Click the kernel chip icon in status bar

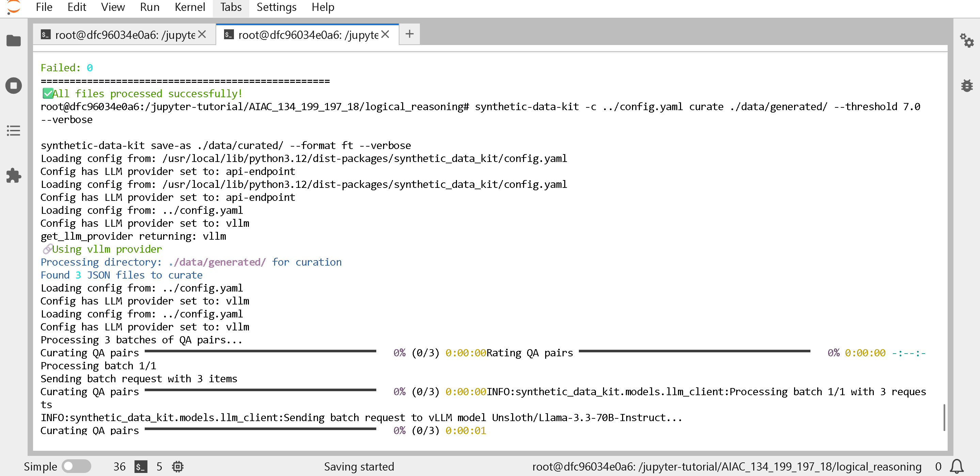(x=178, y=466)
